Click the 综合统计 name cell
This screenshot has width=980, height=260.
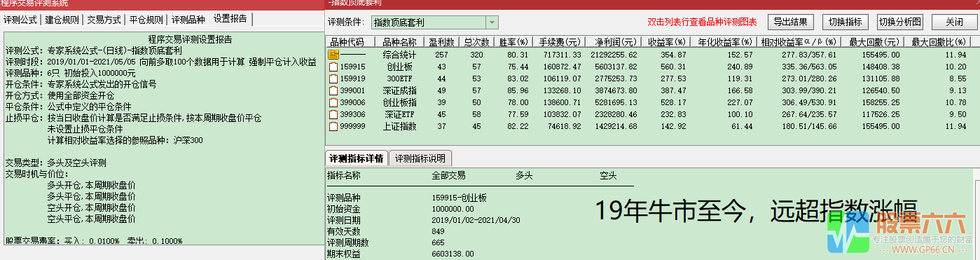coord(399,54)
